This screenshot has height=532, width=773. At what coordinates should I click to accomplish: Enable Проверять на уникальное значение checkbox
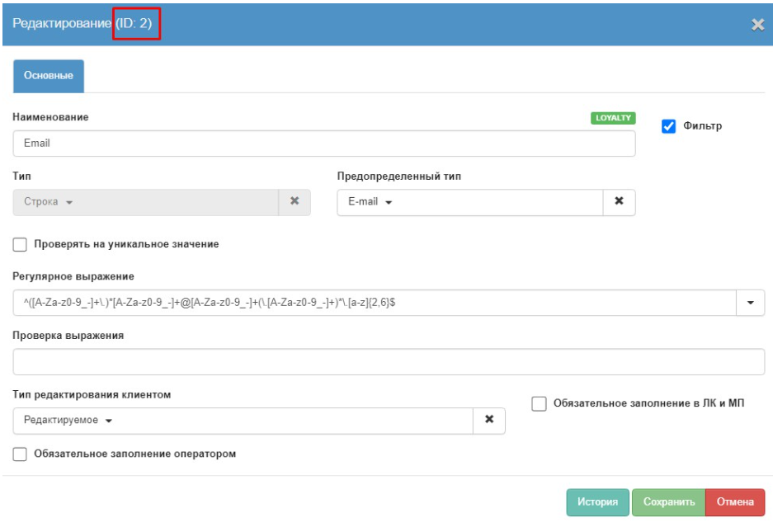[20, 244]
